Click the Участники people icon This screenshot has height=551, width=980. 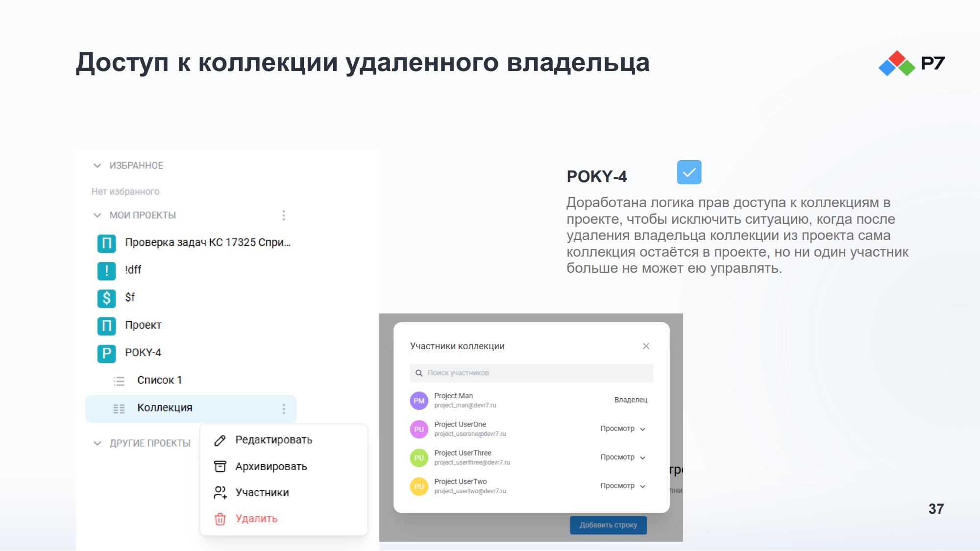[220, 492]
